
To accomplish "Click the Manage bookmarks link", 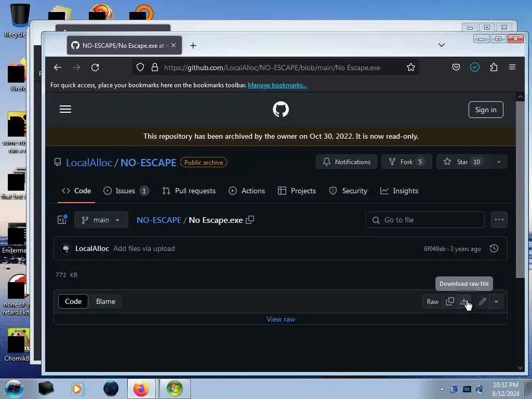I will 277,85.
